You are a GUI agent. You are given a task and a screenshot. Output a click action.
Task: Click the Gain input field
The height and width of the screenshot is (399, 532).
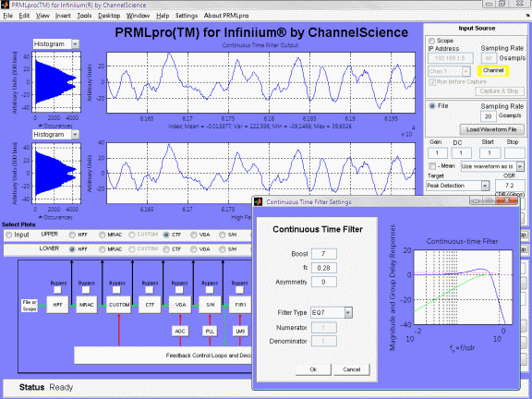437,153
